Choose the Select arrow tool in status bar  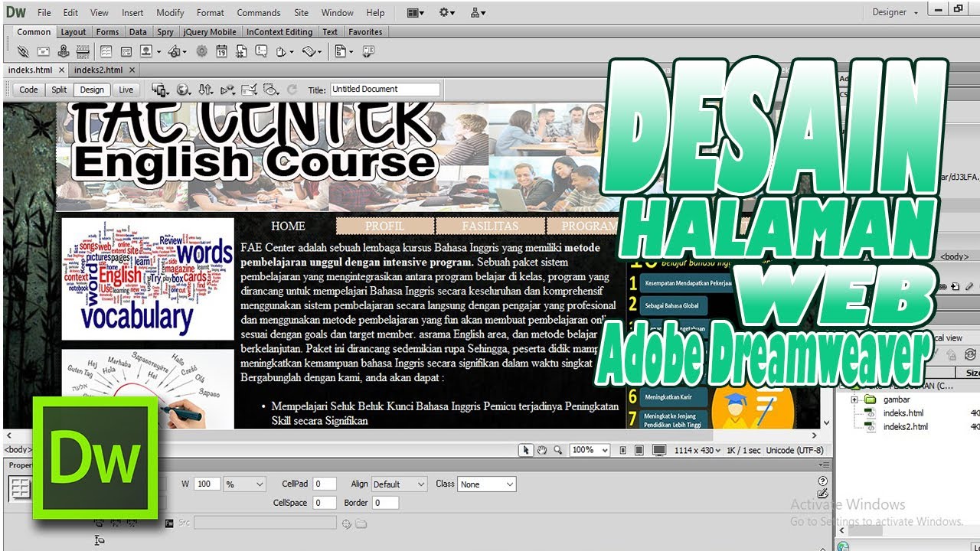pos(526,450)
